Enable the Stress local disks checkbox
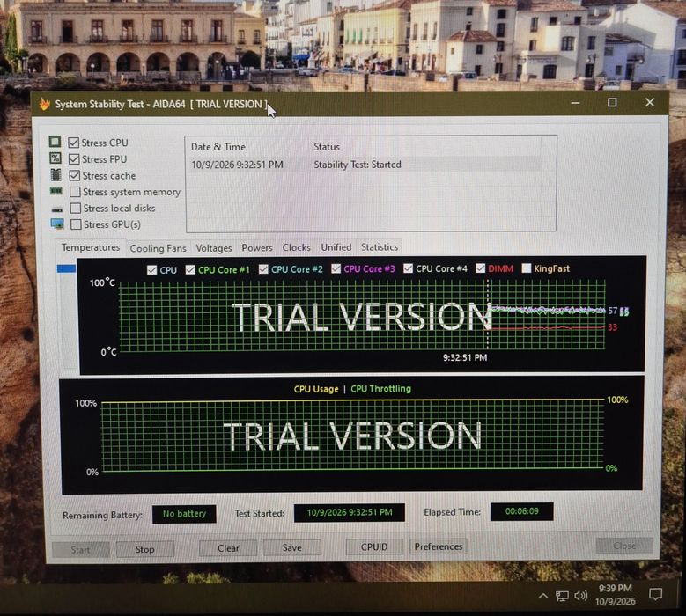The height and width of the screenshot is (616, 686). [x=75, y=208]
